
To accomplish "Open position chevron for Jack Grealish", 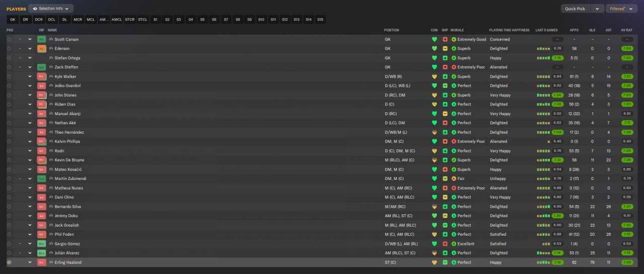I will pos(30,225).
